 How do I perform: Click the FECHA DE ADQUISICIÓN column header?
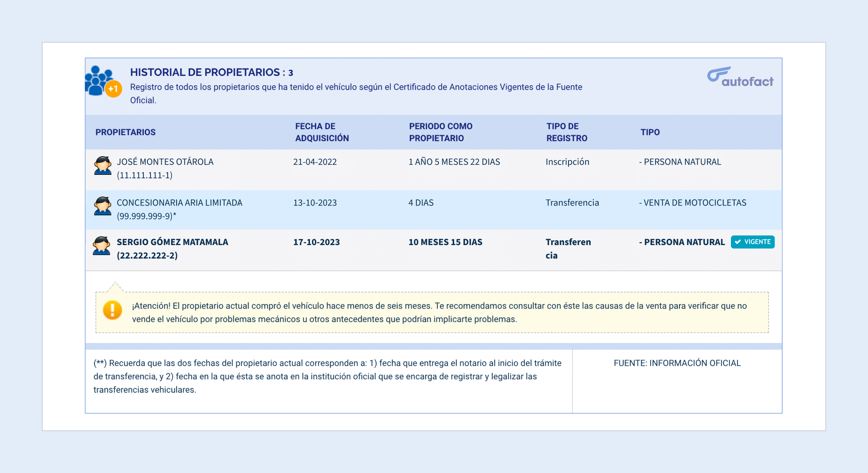(x=322, y=132)
